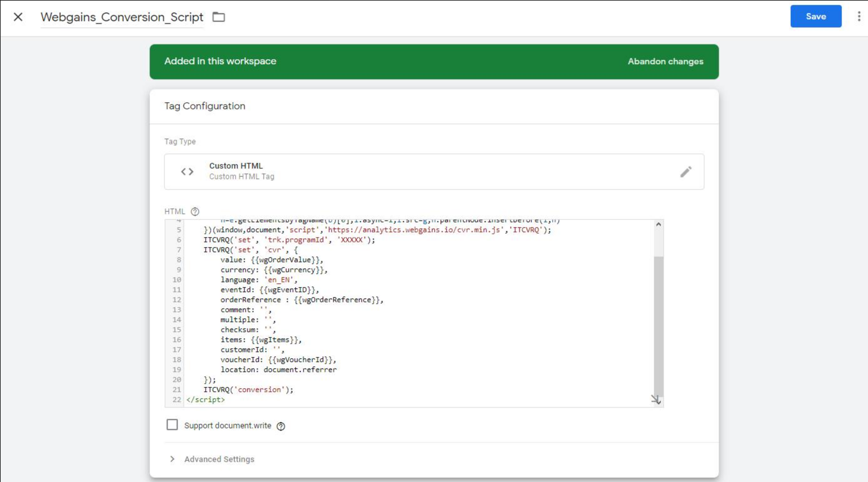This screenshot has height=482, width=868.
Task: Click the Advanced Settings label
Action: (219, 459)
